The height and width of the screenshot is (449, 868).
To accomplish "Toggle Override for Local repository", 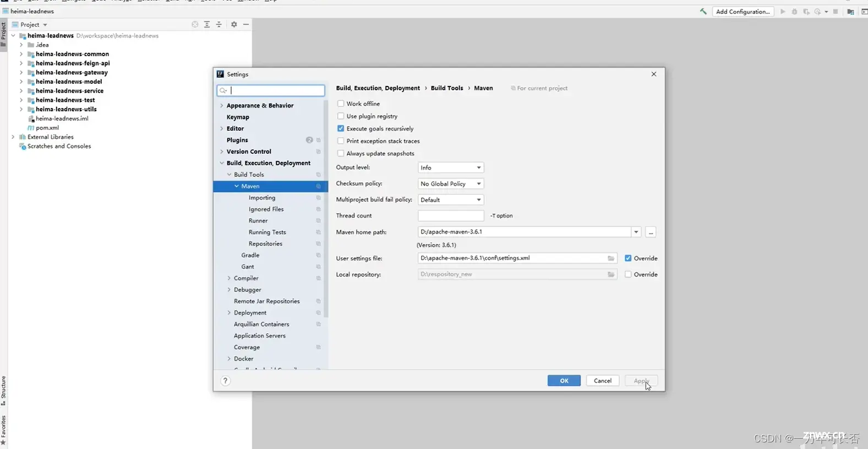I will click(x=628, y=274).
